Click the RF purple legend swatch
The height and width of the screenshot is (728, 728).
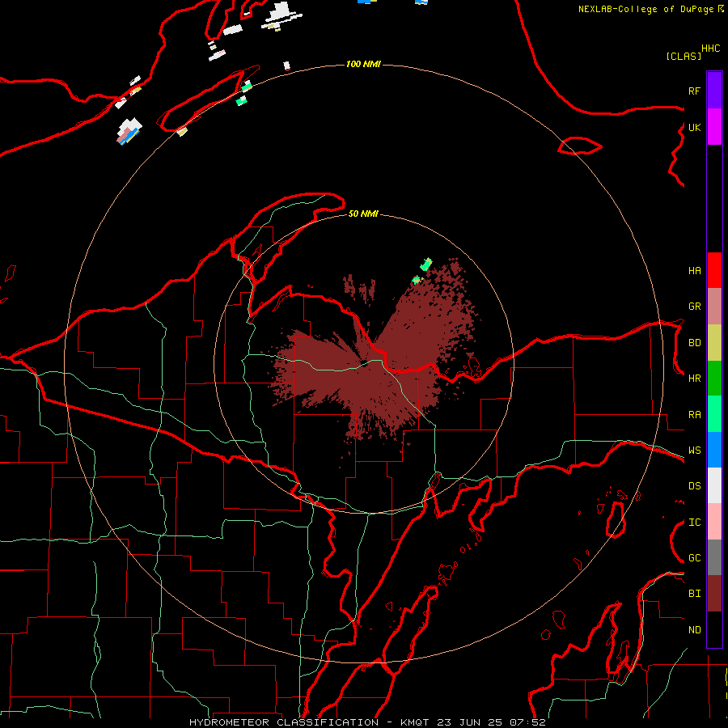714,91
